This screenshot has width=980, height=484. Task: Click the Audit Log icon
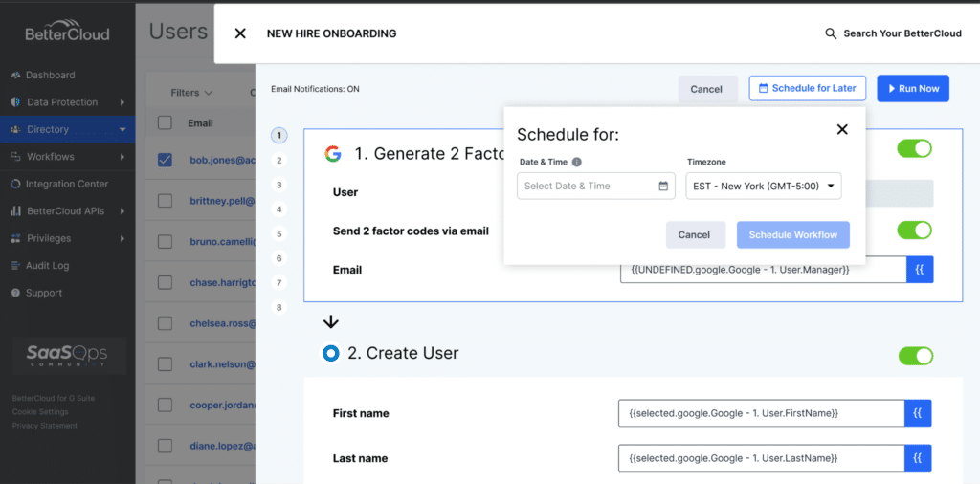[x=16, y=265]
